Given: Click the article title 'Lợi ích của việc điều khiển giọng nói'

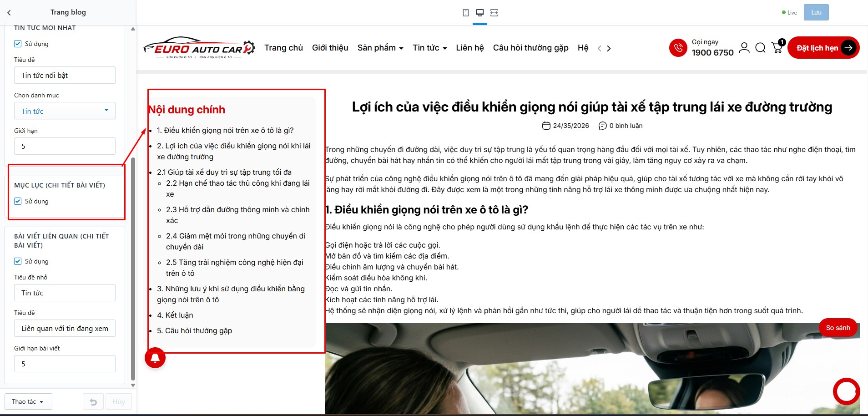Looking at the screenshot, I should point(592,107).
